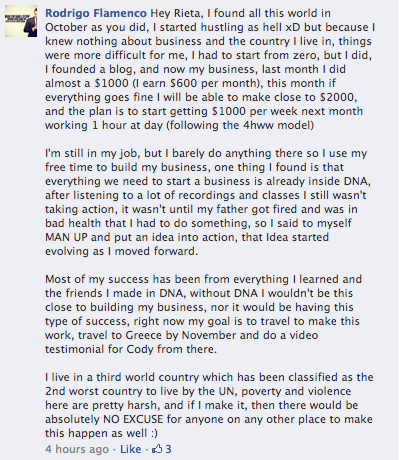Open Rodrigo Flamenco's profile picture thumbnail
This screenshot has height=460, width=399.
point(21,21)
